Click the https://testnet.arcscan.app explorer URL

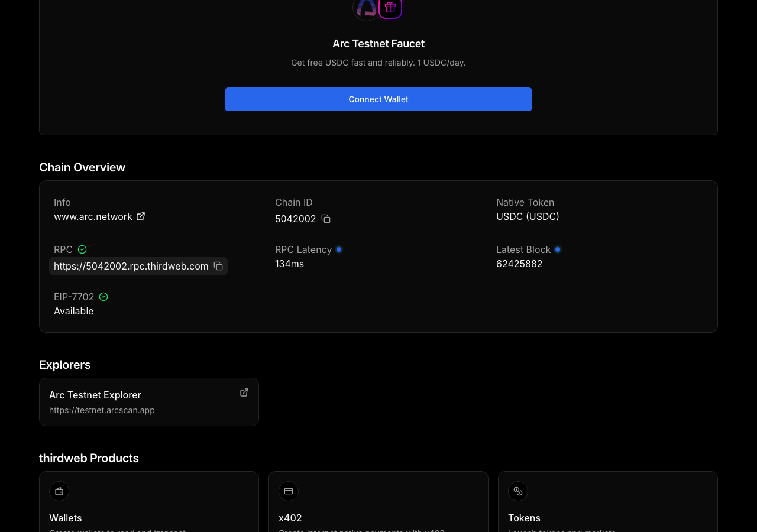(102, 410)
